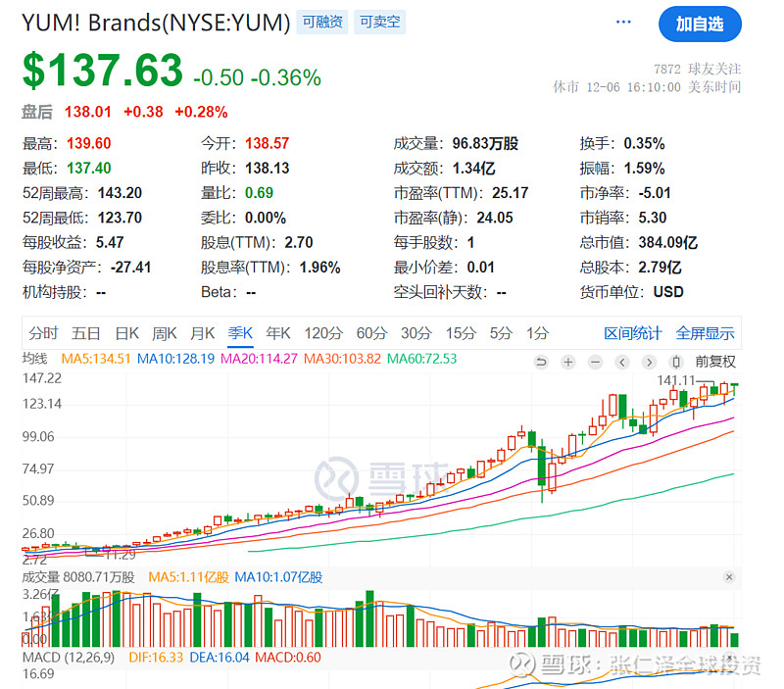Click the 股息(TTM) 2.70 value
The image size is (784, 689).
pos(299,242)
